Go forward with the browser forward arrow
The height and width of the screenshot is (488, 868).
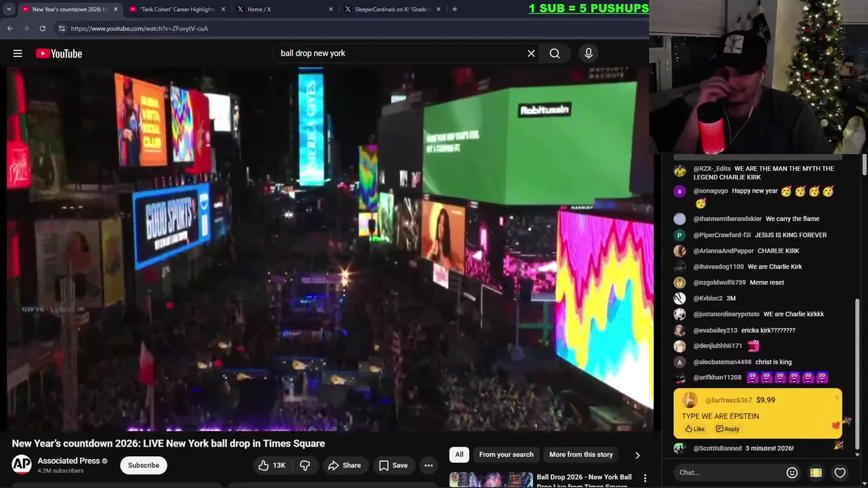click(x=26, y=28)
